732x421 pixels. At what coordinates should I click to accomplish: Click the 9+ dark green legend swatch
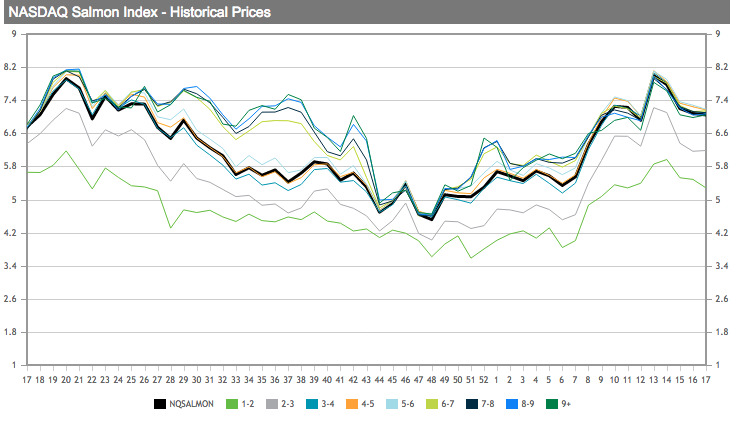pyautogui.click(x=552, y=404)
